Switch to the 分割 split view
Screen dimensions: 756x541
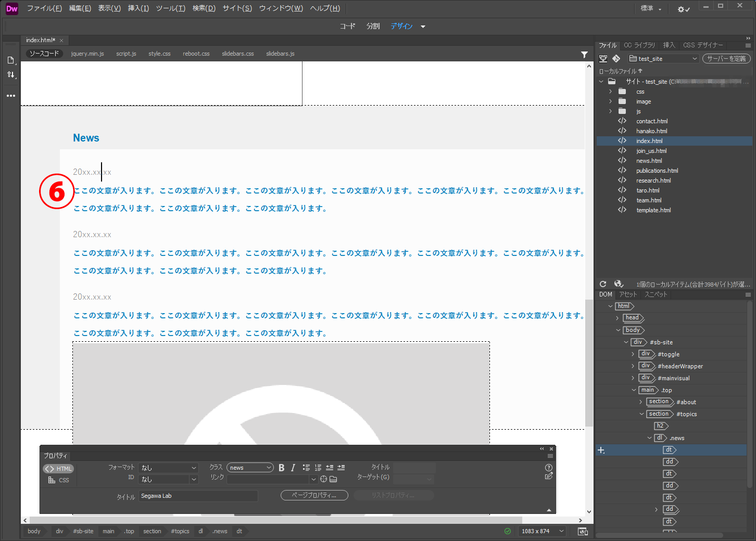tap(373, 26)
